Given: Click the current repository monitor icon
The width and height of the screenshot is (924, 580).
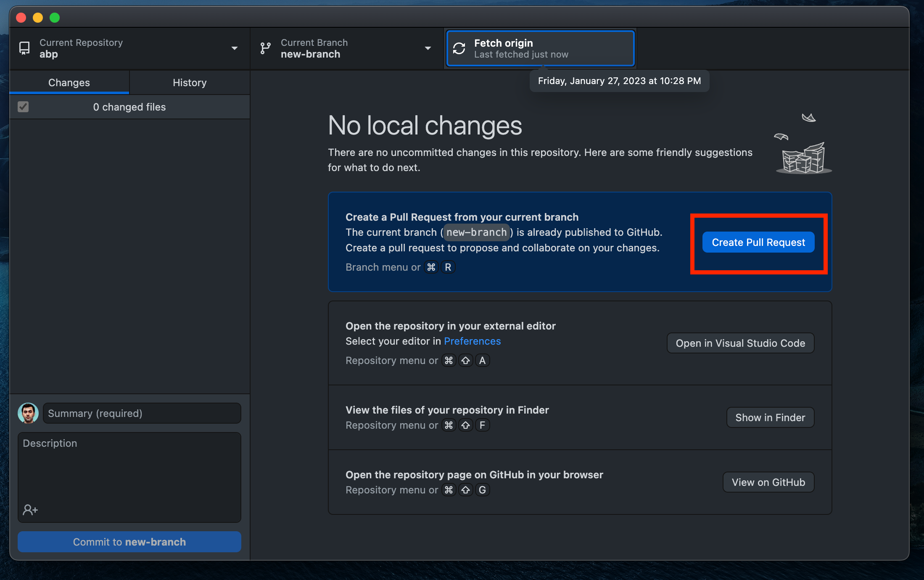Looking at the screenshot, I should coord(25,48).
